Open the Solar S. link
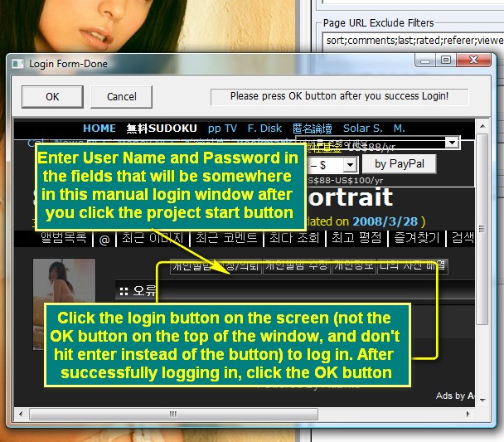504x442 pixels. tap(363, 129)
